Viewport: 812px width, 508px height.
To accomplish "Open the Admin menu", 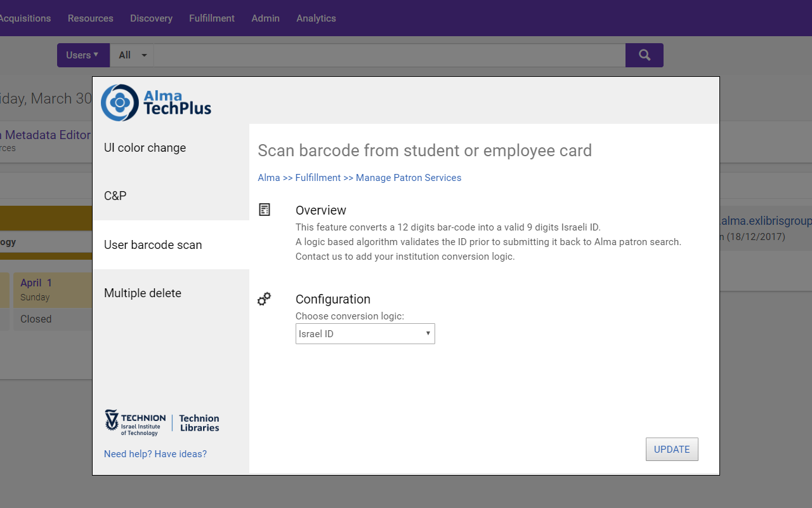I will (265, 18).
